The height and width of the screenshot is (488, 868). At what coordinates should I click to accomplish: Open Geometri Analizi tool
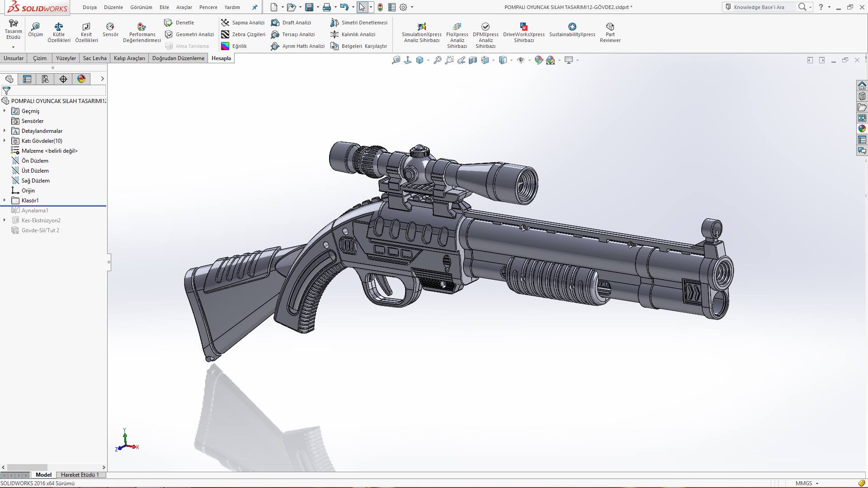[x=189, y=34]
